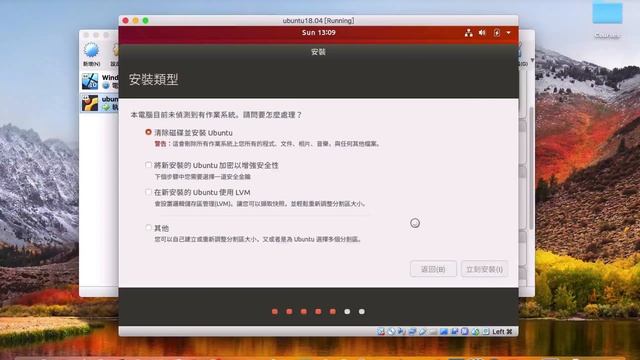The image size is (640, 360).
Task: Select erase disk and install Ubuntu option
Action: coord(148,132)
